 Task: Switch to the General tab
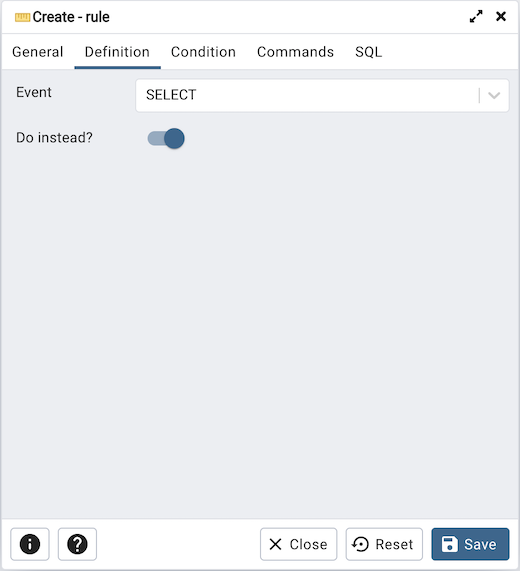pos(38,52)
